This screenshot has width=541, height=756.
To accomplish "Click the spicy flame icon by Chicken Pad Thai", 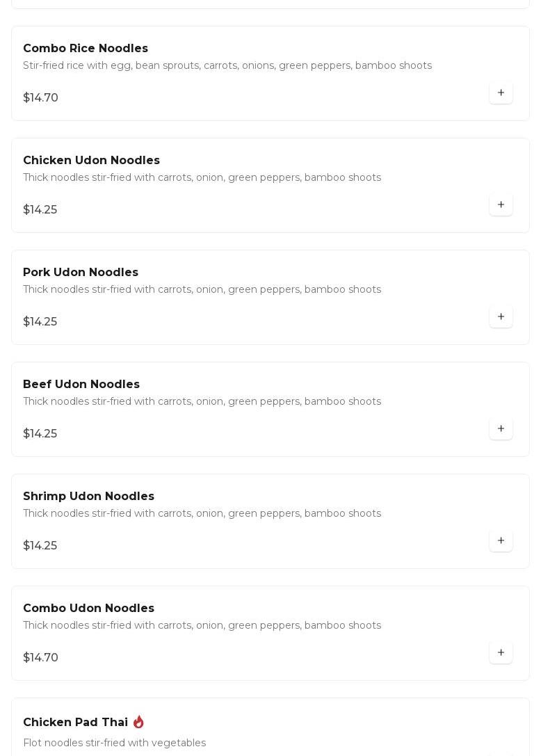I will click(138, 721).
